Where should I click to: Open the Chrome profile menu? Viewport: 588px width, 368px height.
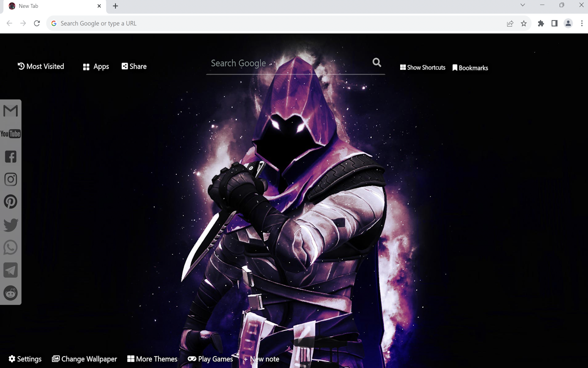click(568, 23)
